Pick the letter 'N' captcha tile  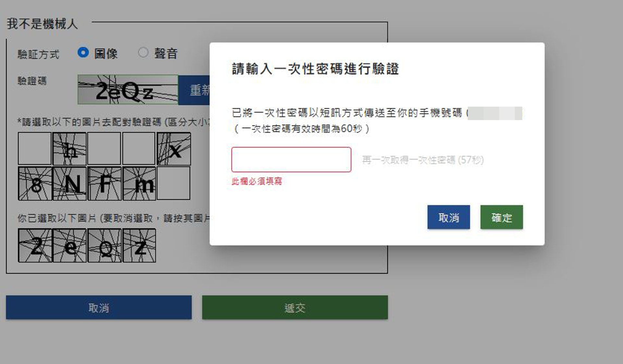click(69, 184)
